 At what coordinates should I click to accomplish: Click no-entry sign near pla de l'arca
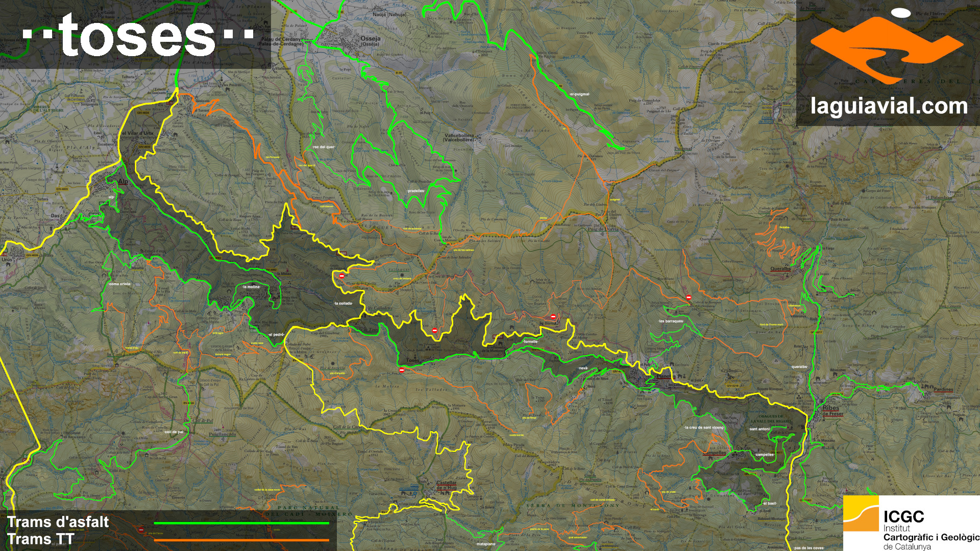pos(141,530)
